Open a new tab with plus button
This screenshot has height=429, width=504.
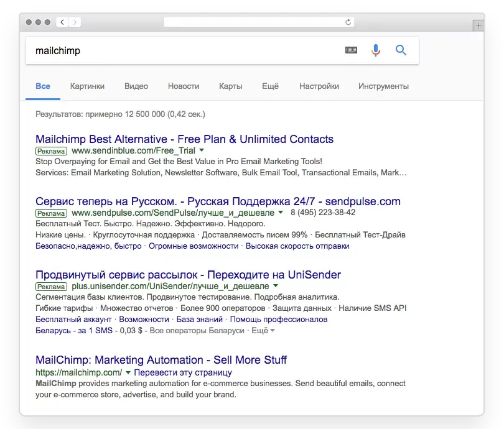[x=478, y=25]
